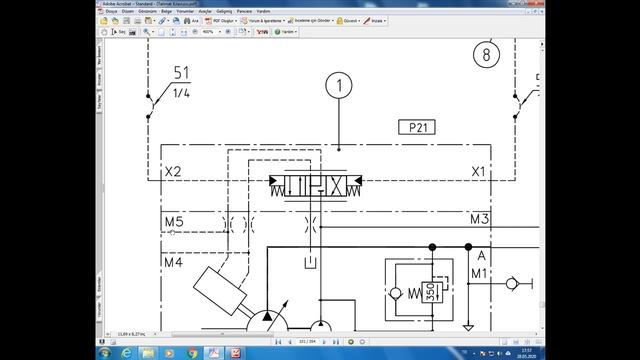Open Google Chrome from taskbar

pos(192,353)
